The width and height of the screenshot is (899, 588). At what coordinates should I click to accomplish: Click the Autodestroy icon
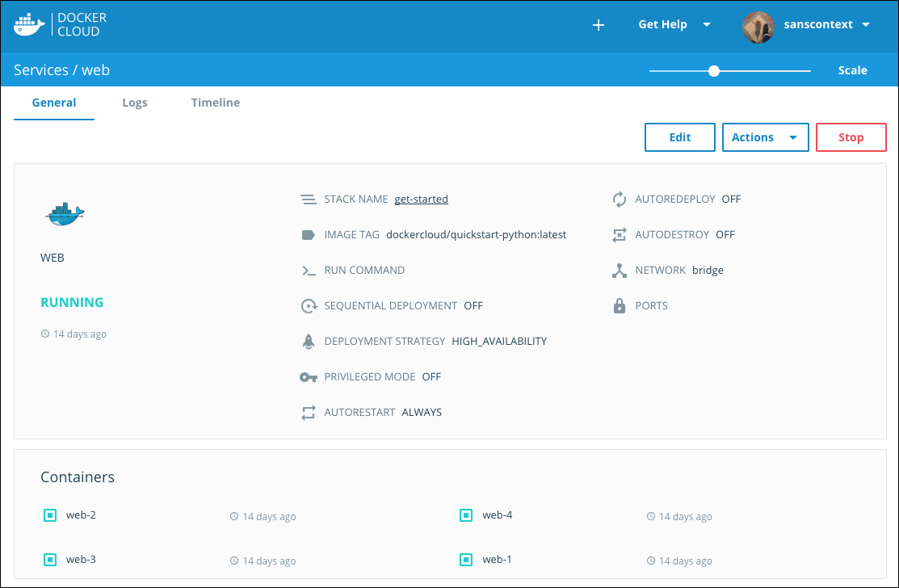tap(620, 235)
